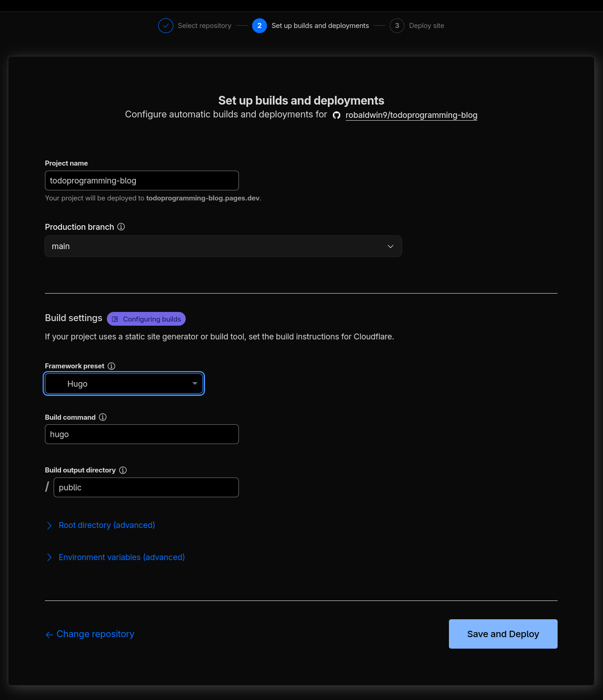The height and width of the screenshot is (700, 603).
Task: Select the Deploy site step label
Action: click(426, 26)
